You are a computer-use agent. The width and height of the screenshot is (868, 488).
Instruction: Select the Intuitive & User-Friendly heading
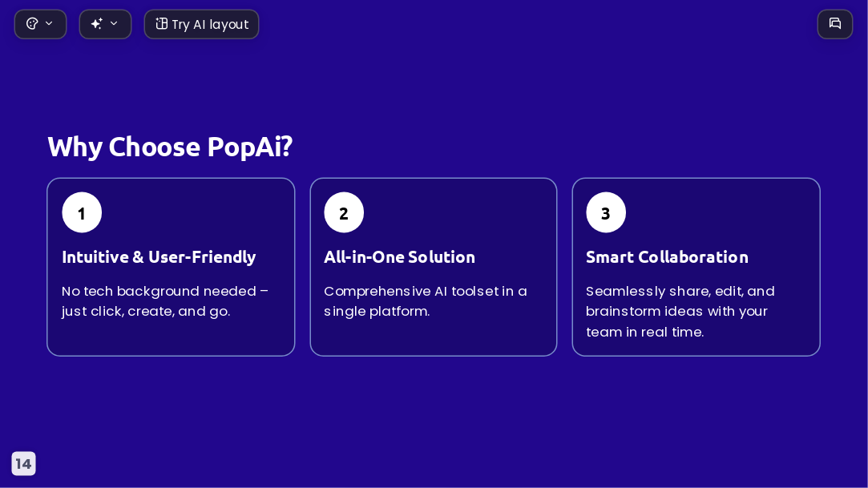tap(159, 256)
